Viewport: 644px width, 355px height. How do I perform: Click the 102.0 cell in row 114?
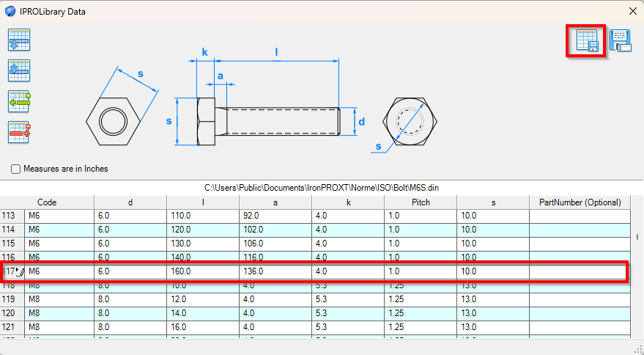pos(275,230)
